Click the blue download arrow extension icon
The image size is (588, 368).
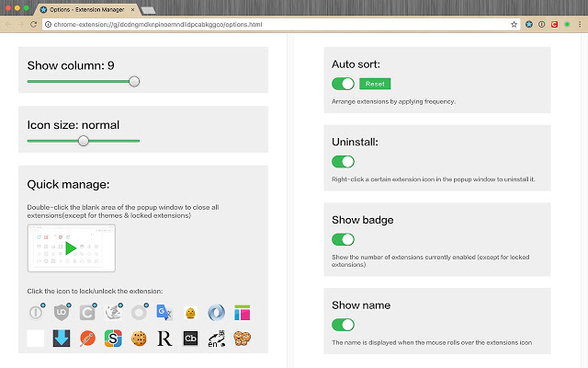click(62, 339)
